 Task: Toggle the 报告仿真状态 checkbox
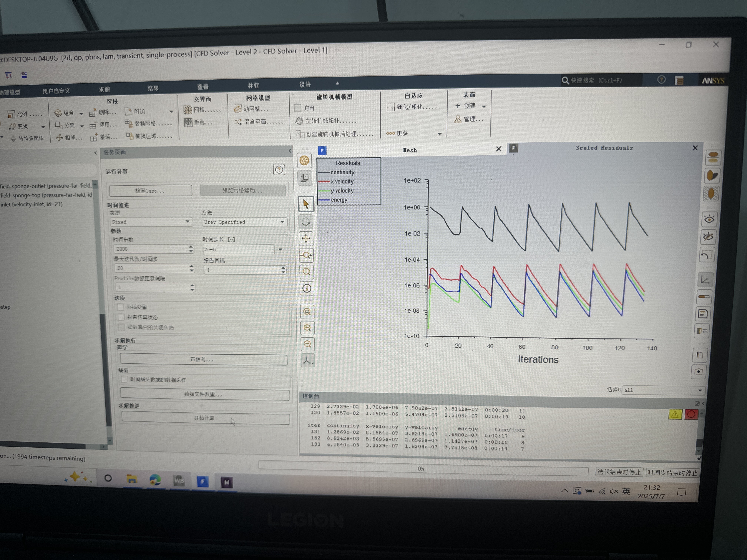[x=121, y=317]
